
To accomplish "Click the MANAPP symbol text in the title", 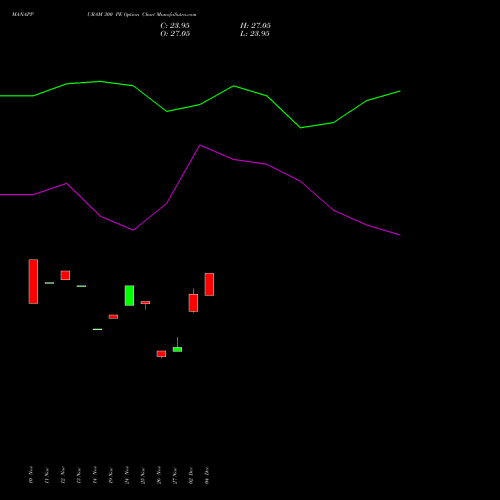I will [23, 14].
